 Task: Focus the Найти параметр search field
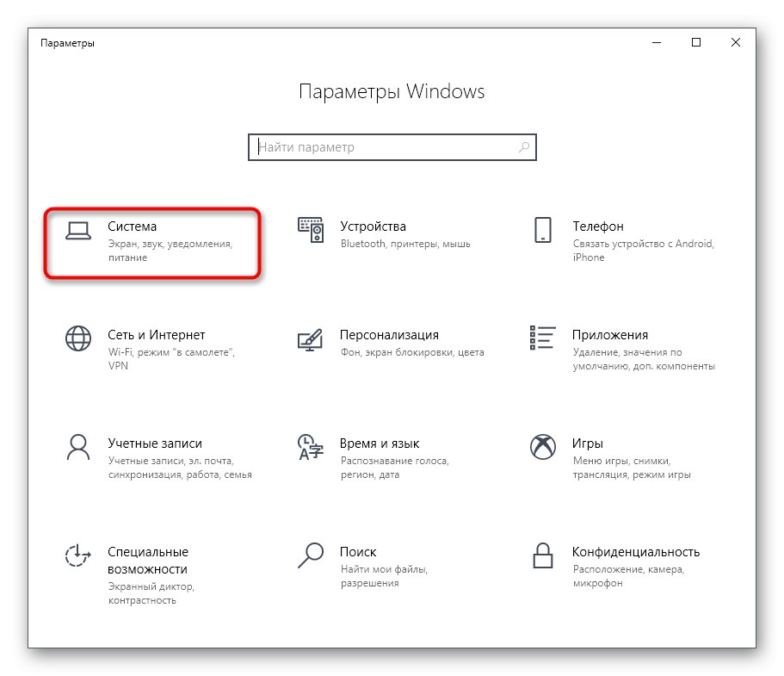coord(392,147)
